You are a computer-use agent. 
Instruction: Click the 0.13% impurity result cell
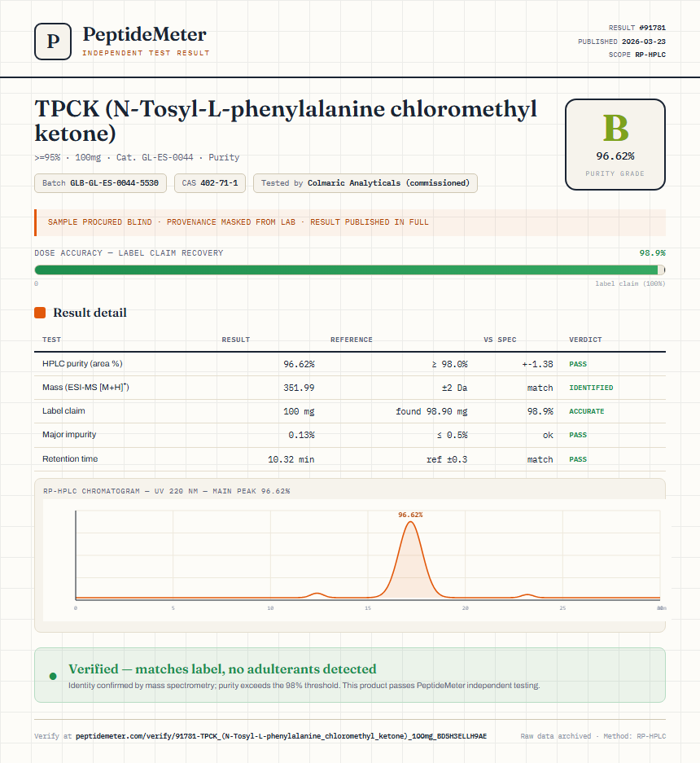[x=301, y=435]
